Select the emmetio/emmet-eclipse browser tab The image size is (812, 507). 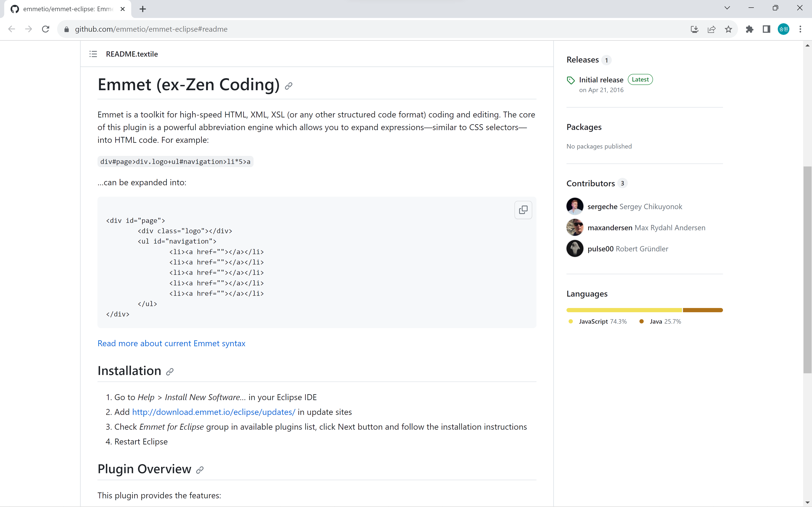coord(67,9)
